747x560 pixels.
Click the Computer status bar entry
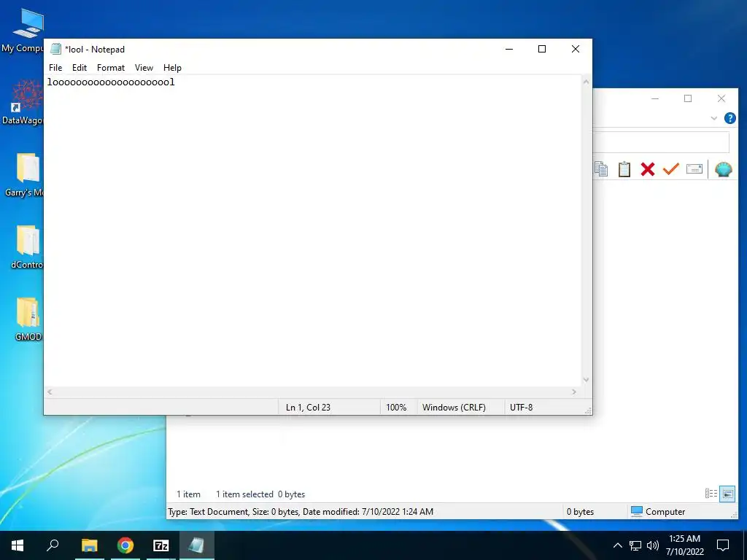click(657, 512)
